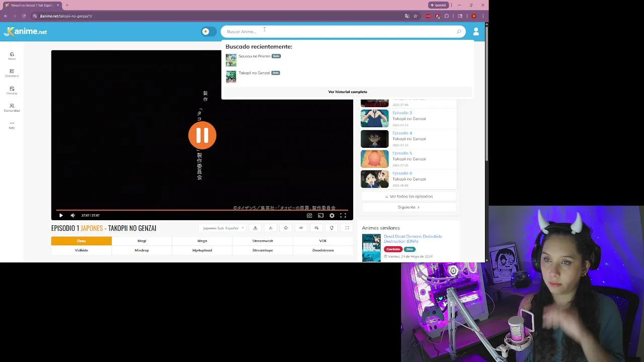Click the search magnifier icon
This screenshot has height=362, width=644.
point(459,32)
